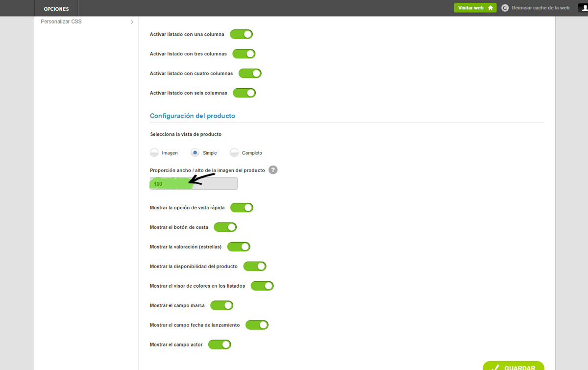Click label Selecciona la vista de producto

[186, 134]
